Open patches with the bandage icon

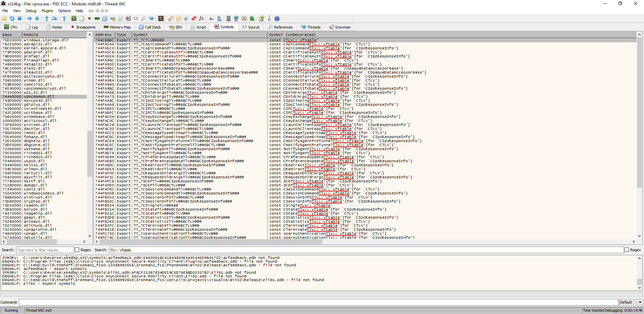tap(171, 18)
